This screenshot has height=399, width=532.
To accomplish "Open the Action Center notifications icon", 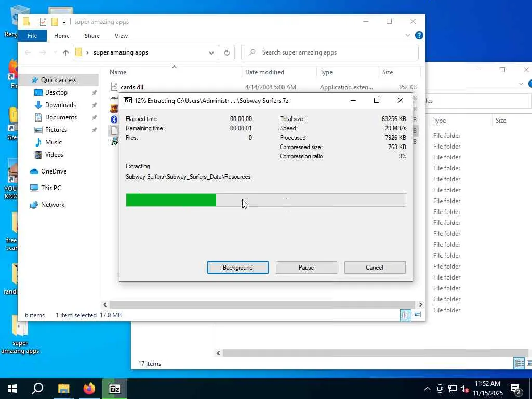I will tap(516, 389).
